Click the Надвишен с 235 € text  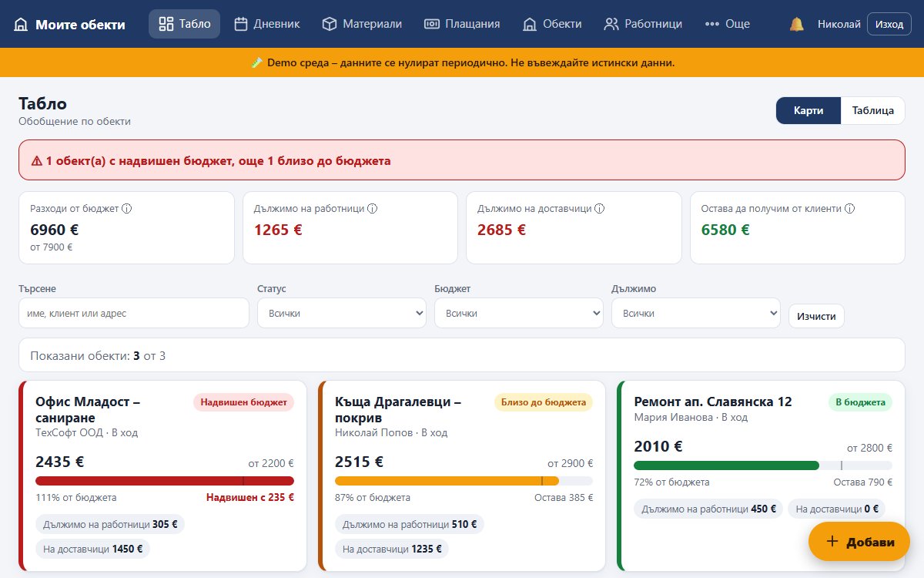point(250,498)
